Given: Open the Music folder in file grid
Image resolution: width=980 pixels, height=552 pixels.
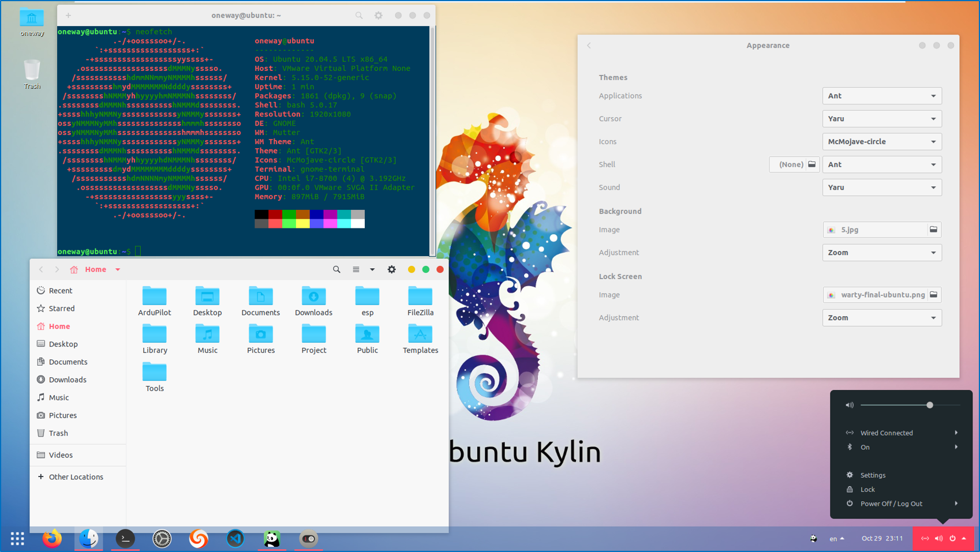Looking at the screenshot, I should [207, 339].
